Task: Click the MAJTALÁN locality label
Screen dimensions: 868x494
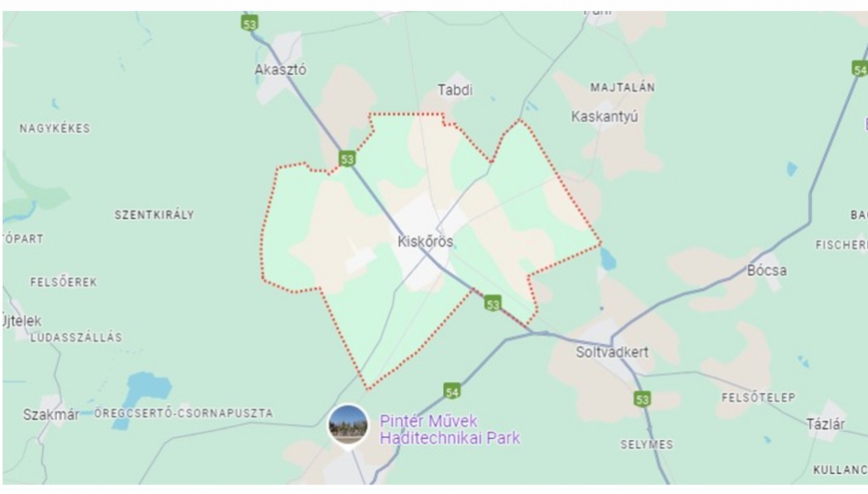Action: click(623, 88)
